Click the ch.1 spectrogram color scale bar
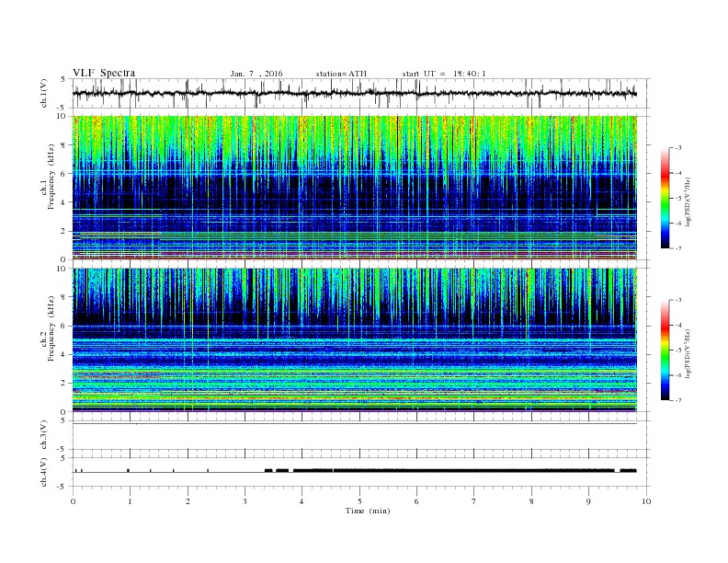This screenshot has height=563, width=728. (665, 198)
